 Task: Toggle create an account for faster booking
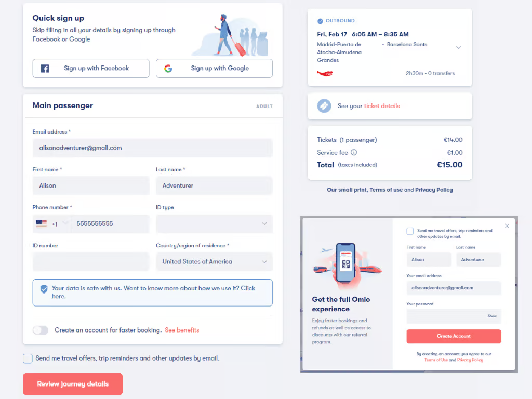point(40,330)
